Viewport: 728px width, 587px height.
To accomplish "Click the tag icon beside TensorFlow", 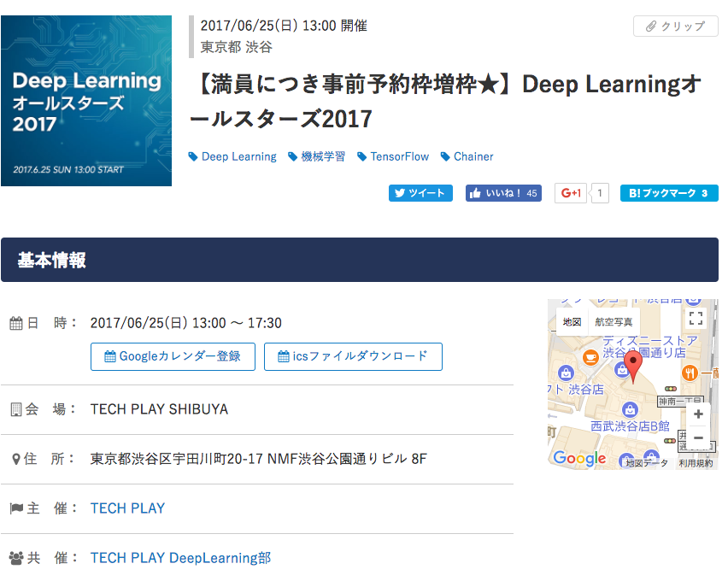I will (x=361, y=156).
